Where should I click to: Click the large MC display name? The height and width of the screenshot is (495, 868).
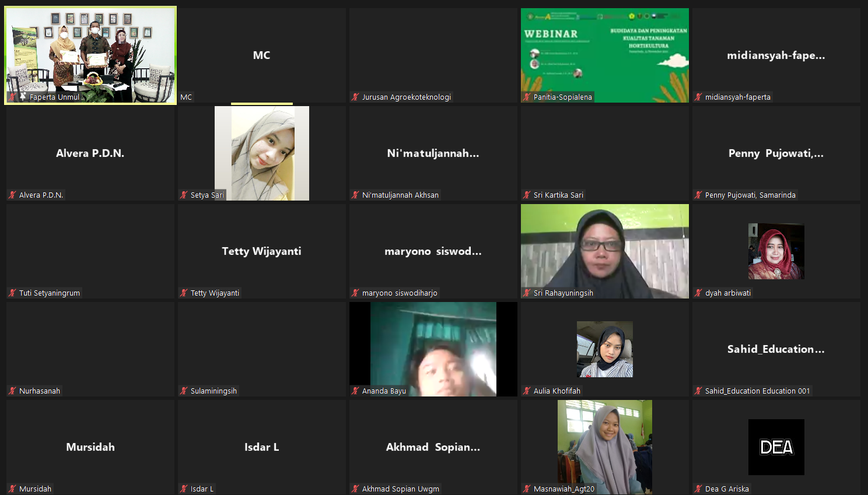pos(262,55)
